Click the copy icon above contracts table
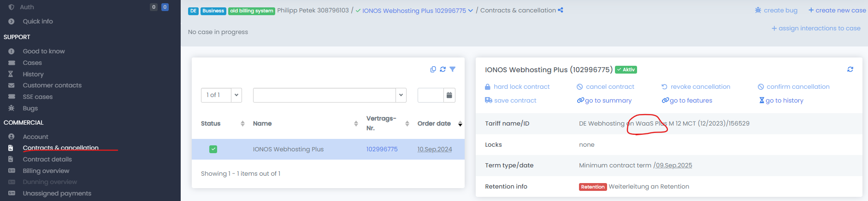 coord(433,69)
